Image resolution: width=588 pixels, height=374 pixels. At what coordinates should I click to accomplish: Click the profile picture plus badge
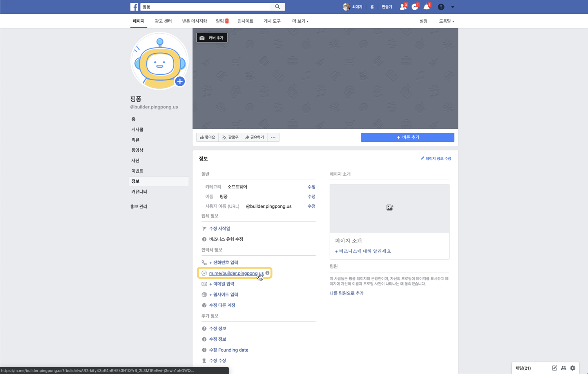pyautogui.click(x=180, y=81)
